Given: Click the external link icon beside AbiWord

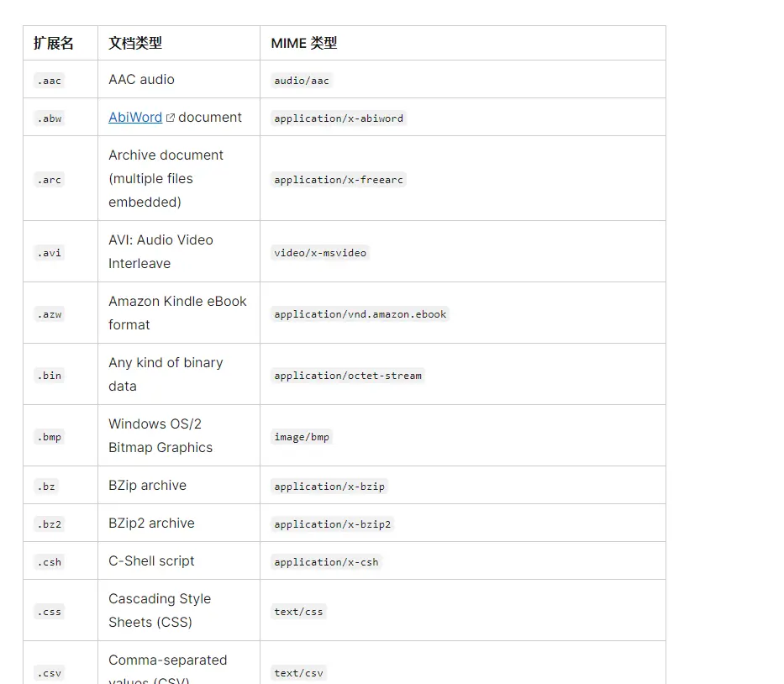Looking at the screenshot, I should [171, 118].
